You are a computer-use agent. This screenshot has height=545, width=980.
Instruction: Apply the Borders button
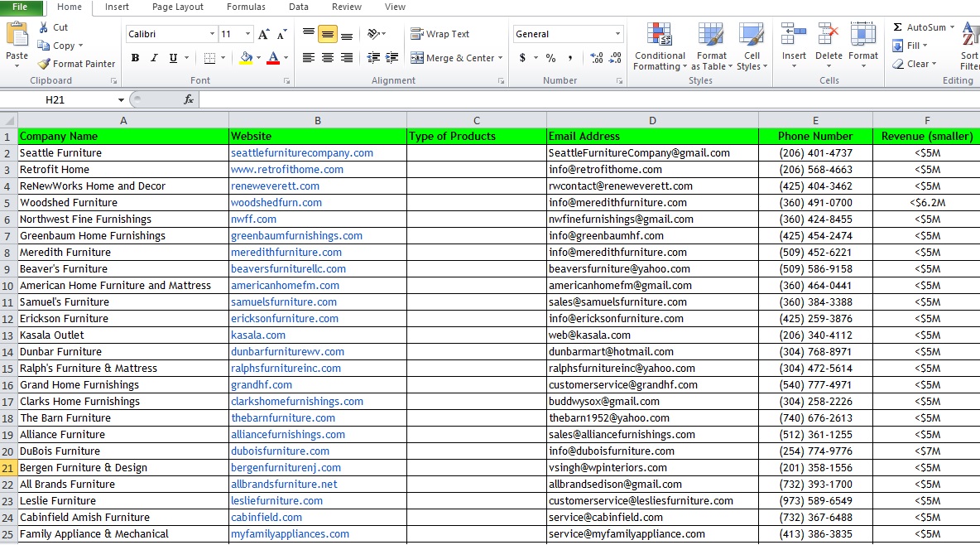tap(210, 58)
